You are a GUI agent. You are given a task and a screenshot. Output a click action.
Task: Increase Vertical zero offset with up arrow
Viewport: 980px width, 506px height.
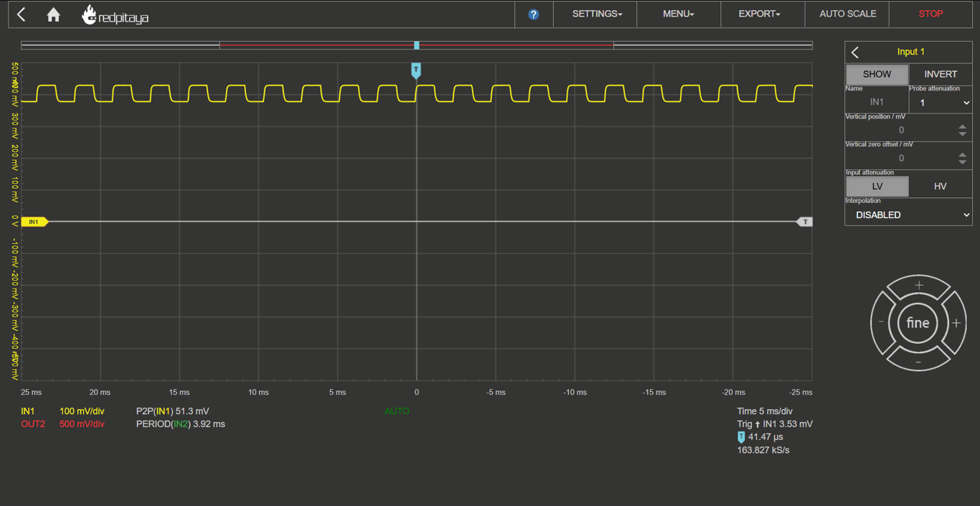[963, 154]
